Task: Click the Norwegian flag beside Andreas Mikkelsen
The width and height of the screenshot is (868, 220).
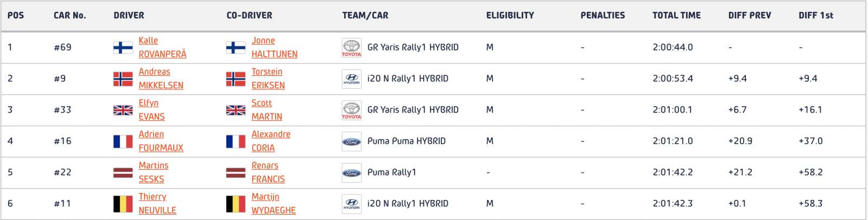Action: (x=123, y=79)
